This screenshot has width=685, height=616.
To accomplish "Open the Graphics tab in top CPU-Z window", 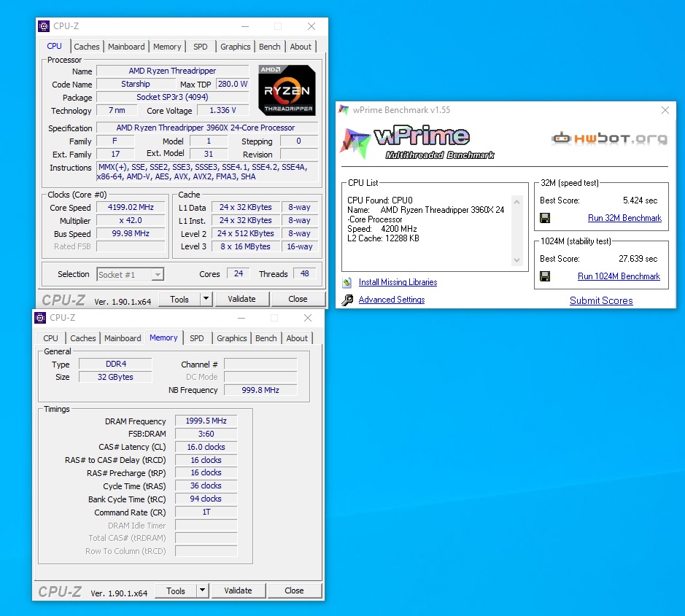I will click(x=235, y=47).
